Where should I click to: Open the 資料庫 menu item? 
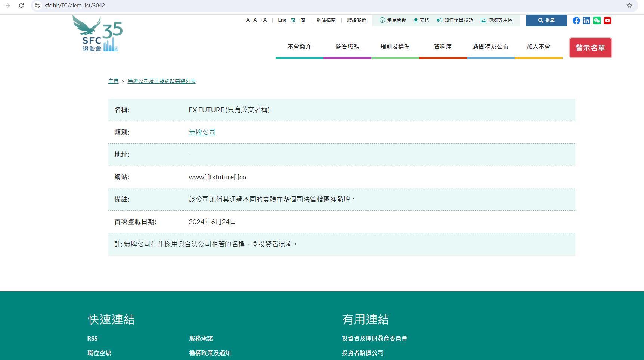tap(443, 47)
